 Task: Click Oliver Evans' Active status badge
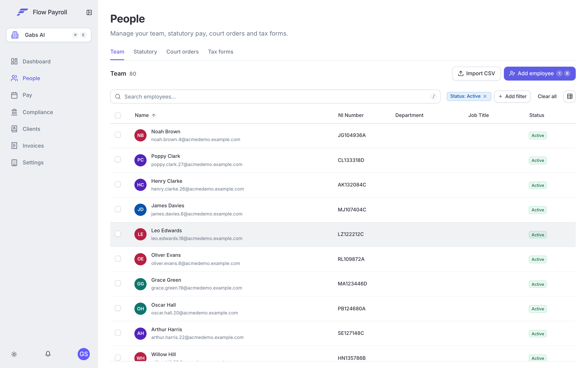pyautogui.click(x=537, y=259)
